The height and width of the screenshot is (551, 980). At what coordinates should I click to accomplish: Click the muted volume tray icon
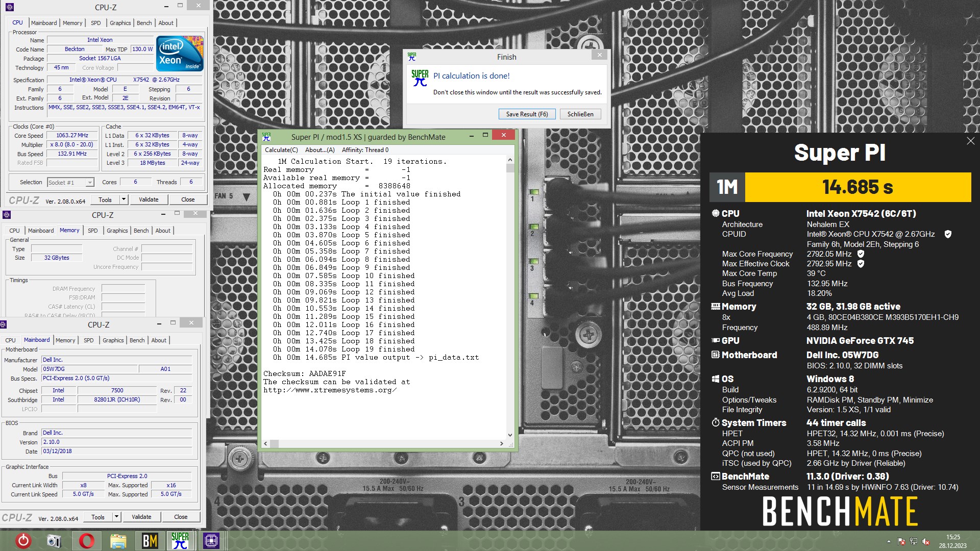coord(926,541)
